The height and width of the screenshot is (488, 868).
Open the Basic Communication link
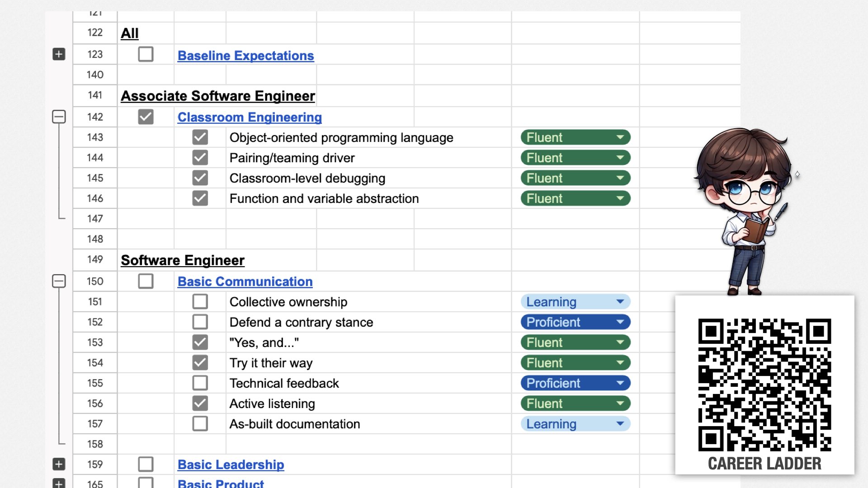245,282
